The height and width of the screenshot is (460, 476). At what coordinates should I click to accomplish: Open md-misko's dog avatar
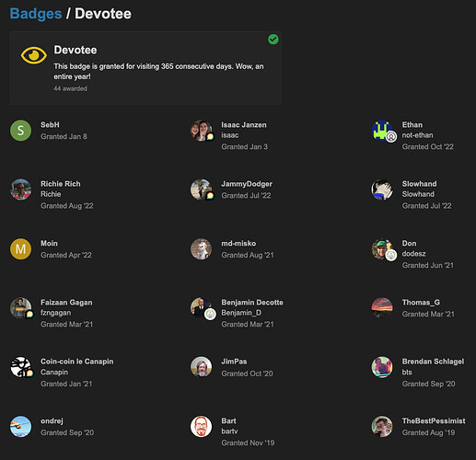click(202, 249)
